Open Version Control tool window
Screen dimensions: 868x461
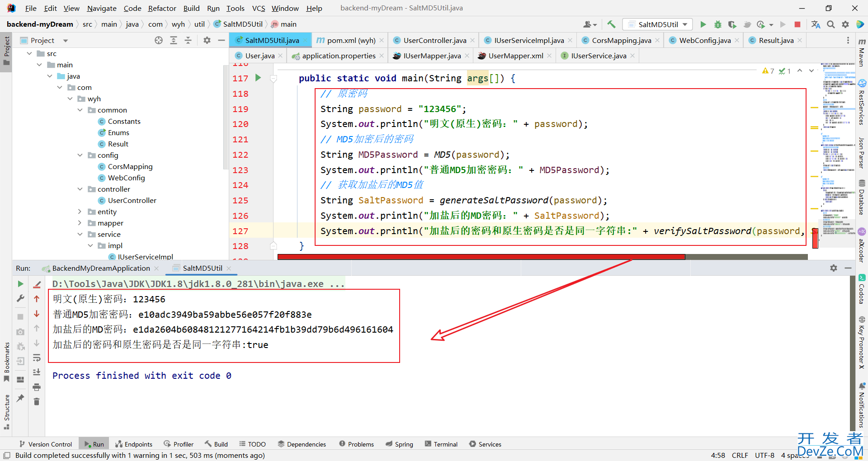tap(46, 444)
